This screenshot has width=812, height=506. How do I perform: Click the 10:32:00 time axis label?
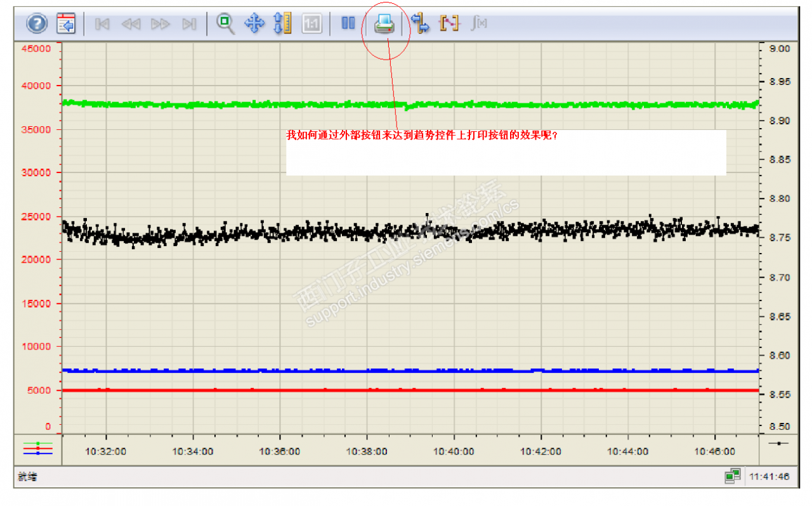(105, 451)
